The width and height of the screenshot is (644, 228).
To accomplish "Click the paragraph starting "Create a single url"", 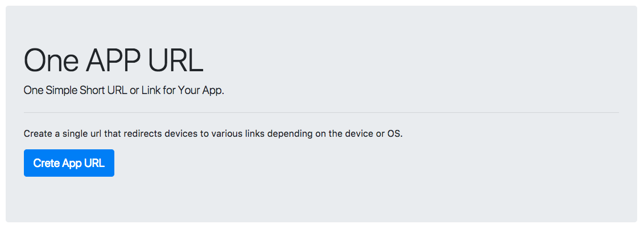I will [x=213, y=134].
